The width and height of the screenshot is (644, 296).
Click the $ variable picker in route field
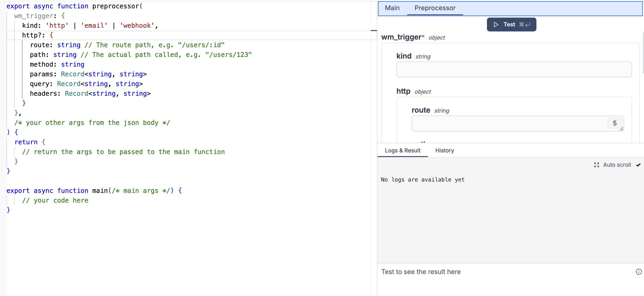point(615,123)
